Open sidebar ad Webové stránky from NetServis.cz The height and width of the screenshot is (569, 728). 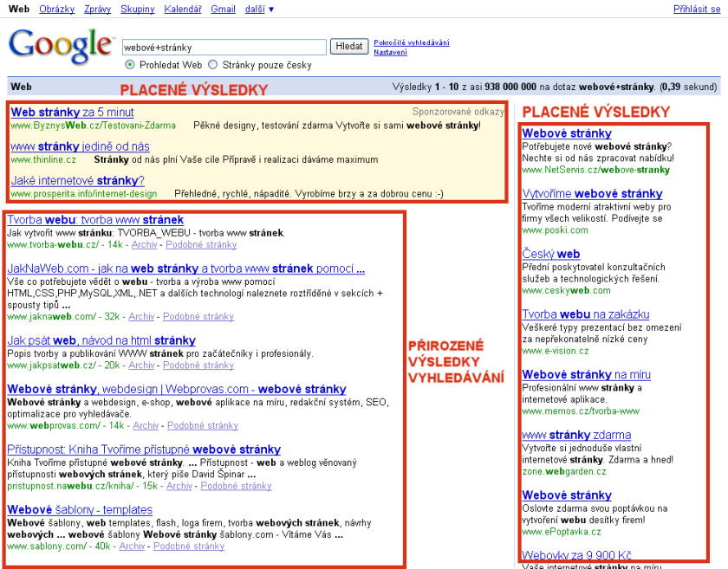567,133
